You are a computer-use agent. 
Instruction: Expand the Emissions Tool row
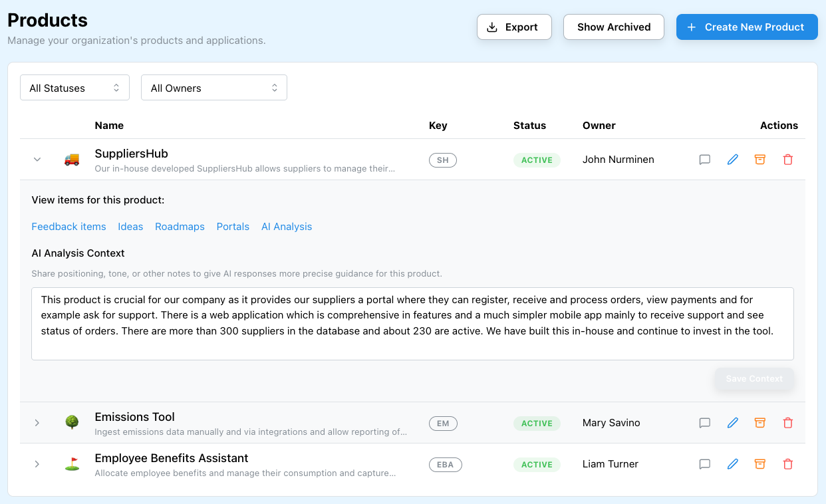click(37, 423)
